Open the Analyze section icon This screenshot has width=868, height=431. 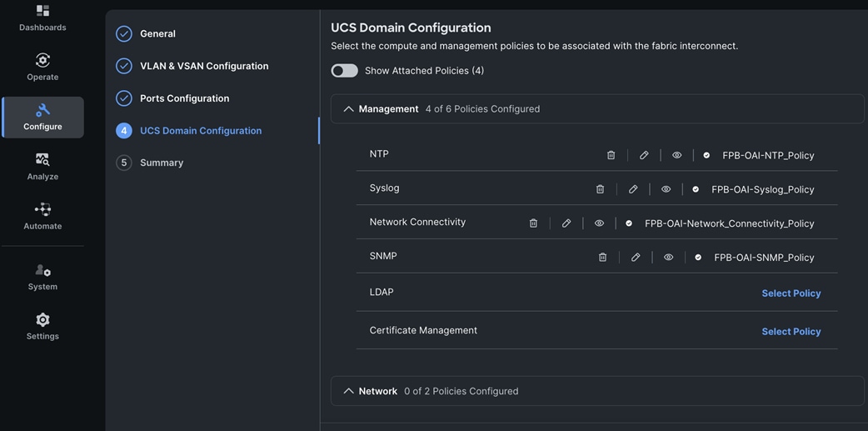coord(42,159)
